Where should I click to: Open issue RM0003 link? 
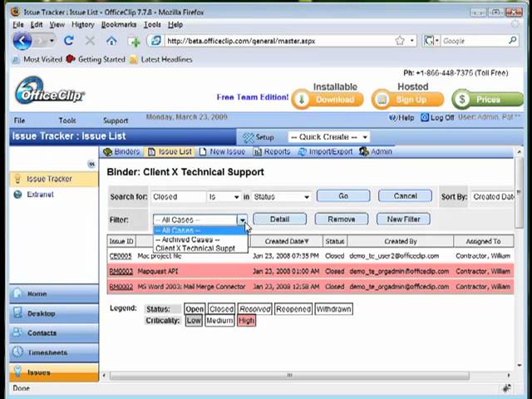[x=121, y=272]
